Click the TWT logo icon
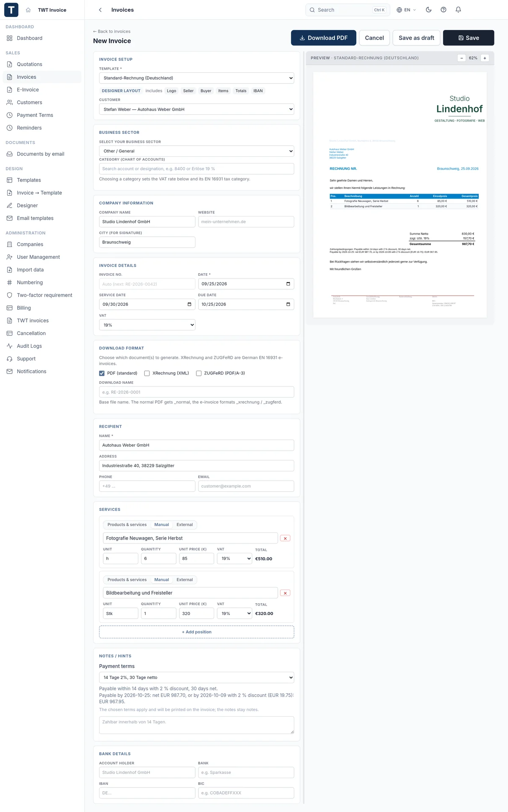Image resolution: width=508 pixels, height=812 pixels. click(x=11, y=10)
